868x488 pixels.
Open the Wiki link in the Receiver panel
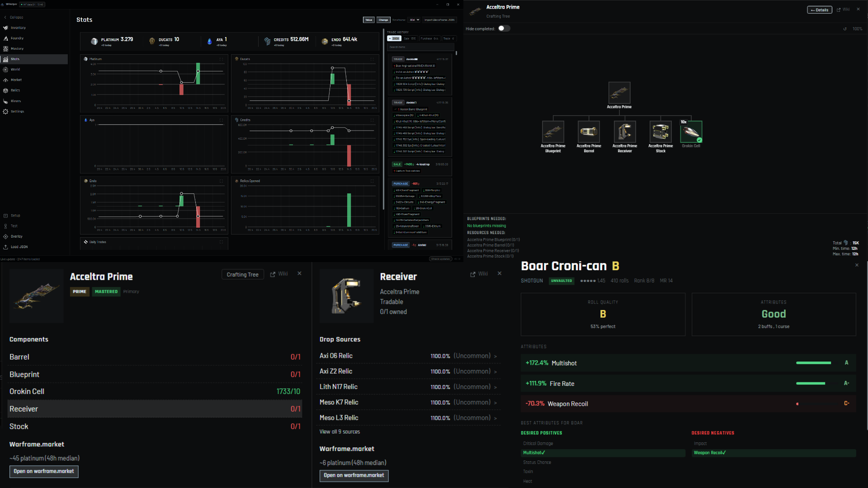point(479,274)
